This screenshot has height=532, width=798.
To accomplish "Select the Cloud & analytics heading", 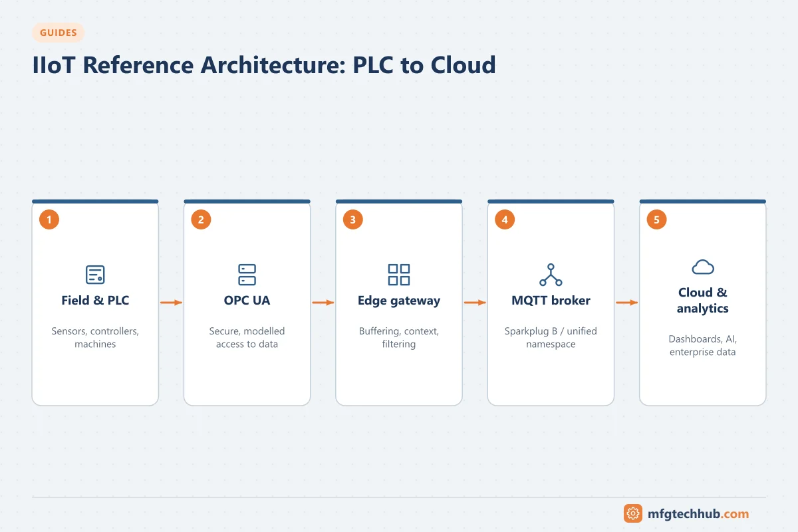I will click(x=703, y=301).
